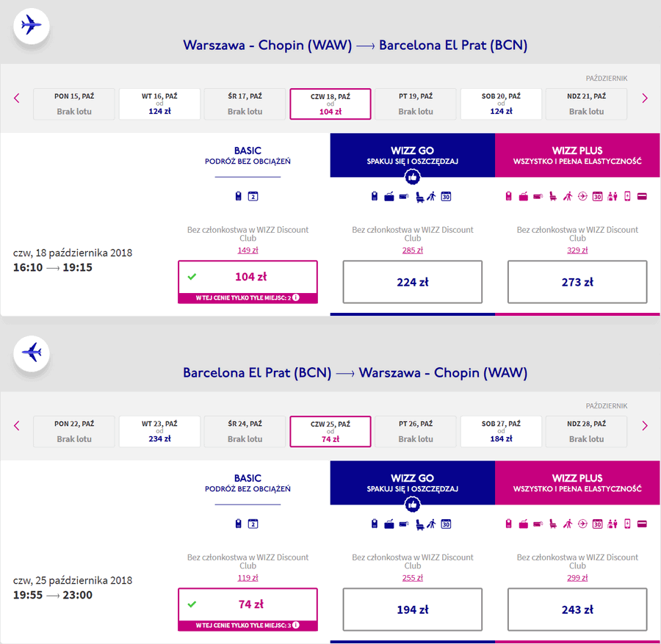
Task: Click the 329 zł non-member WIZZ PLUS price link
Action: 577,250
